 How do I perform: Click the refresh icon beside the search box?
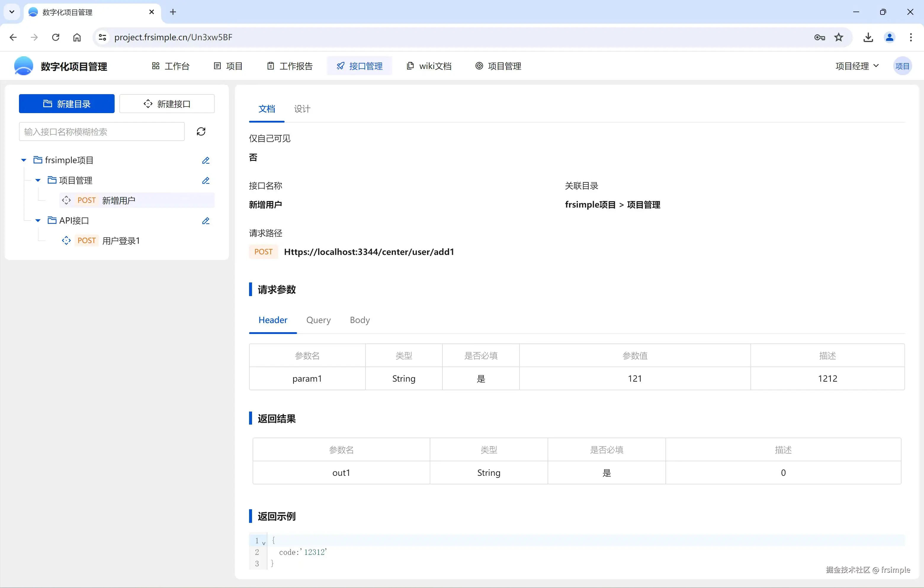(201, 131)
